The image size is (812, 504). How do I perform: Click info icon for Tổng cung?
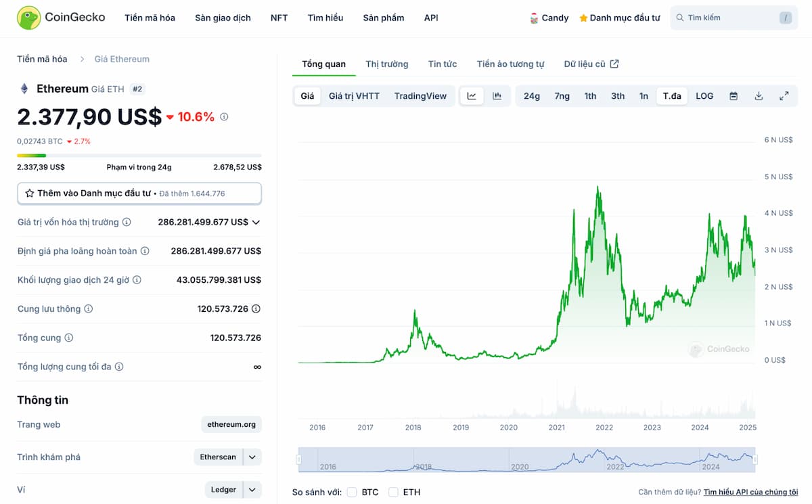(x=68, y=338)
